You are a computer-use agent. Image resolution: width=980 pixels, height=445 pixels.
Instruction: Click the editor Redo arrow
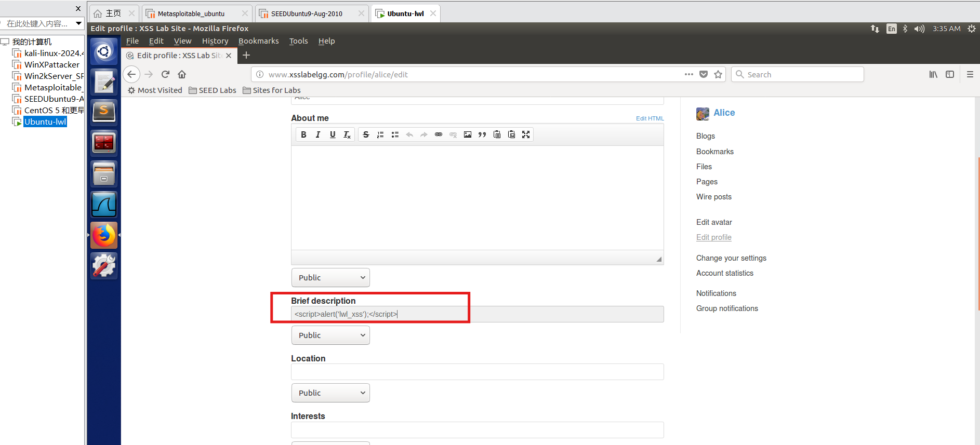(424, 134)
